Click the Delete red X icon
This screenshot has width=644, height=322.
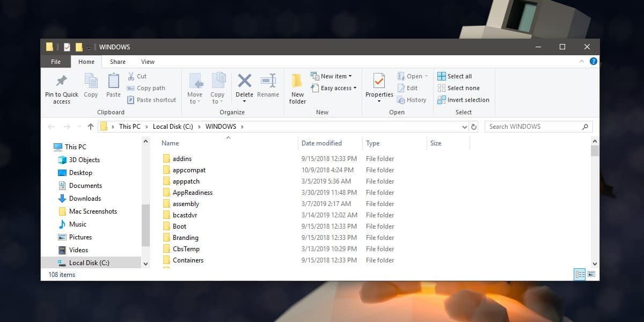pyautogui.click(x=244, y=80)
